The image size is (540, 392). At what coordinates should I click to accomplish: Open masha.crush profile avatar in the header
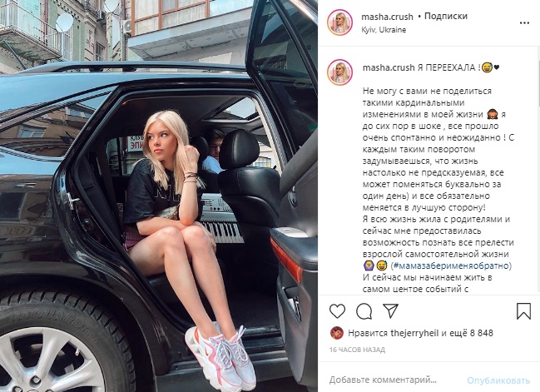(339, 22)
